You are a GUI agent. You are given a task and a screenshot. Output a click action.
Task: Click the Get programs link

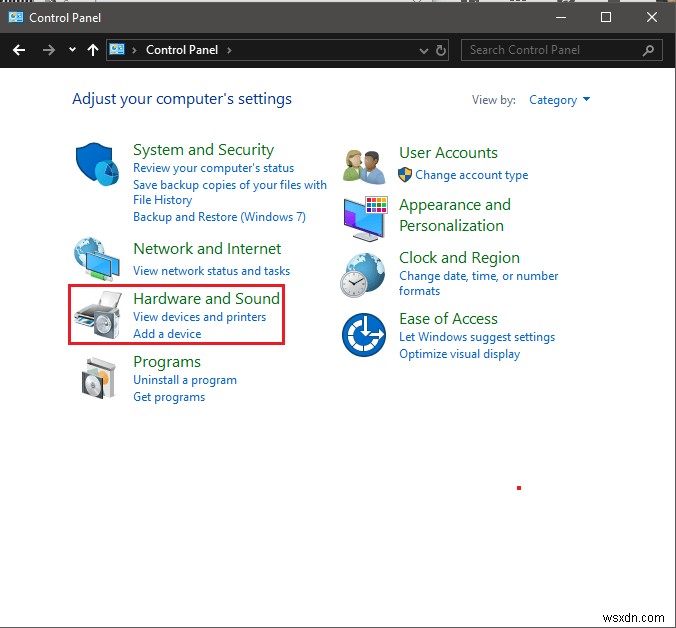(x=169, y=397)
